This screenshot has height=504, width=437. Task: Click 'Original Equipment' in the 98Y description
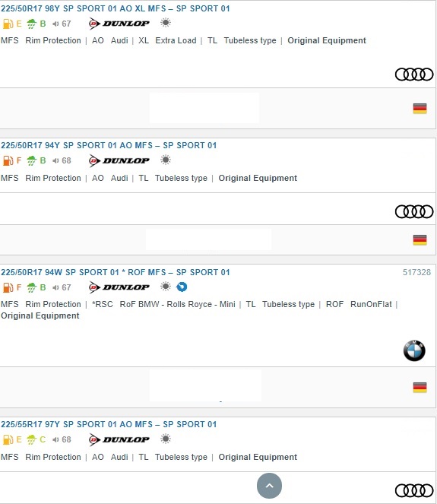(x=327, y=40)
